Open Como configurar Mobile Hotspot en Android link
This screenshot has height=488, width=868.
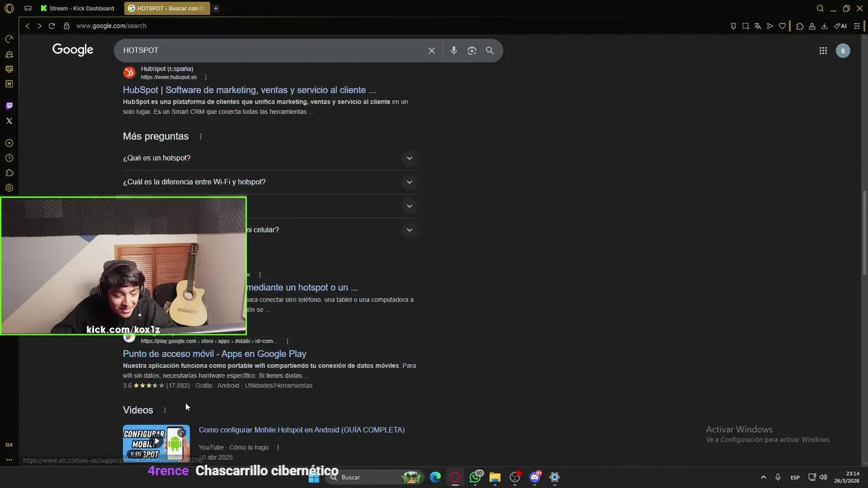coord(302,430)
